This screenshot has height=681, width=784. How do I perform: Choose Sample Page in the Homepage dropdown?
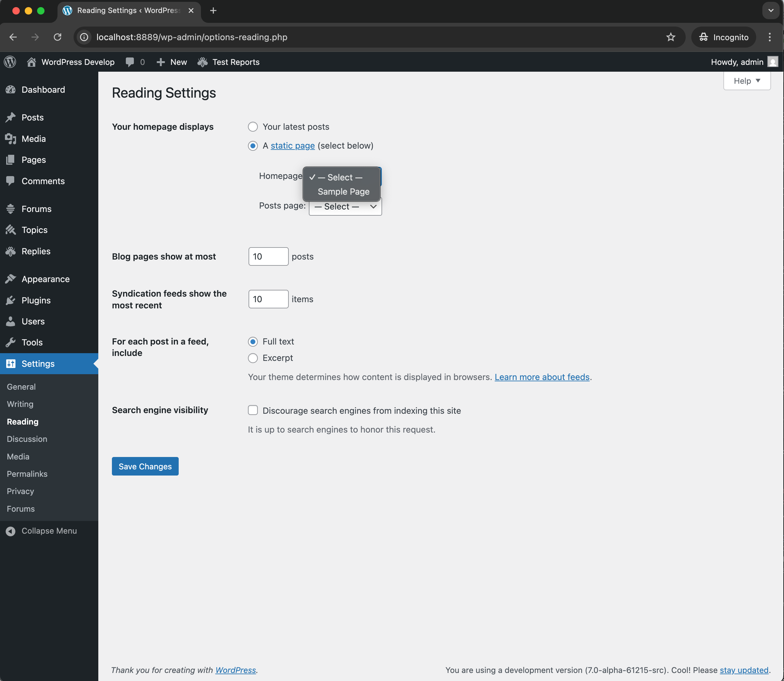343,192
